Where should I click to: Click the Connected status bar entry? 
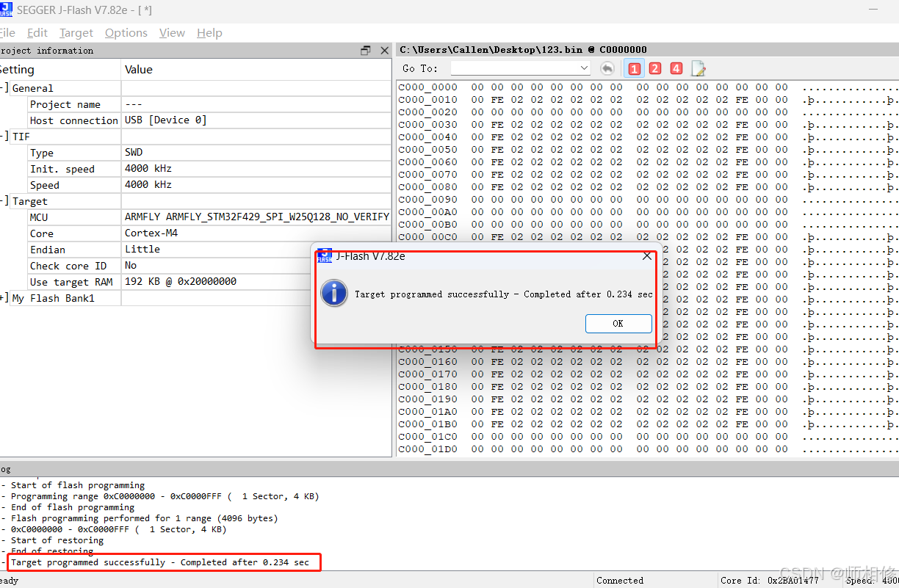(x=620, y=580)
